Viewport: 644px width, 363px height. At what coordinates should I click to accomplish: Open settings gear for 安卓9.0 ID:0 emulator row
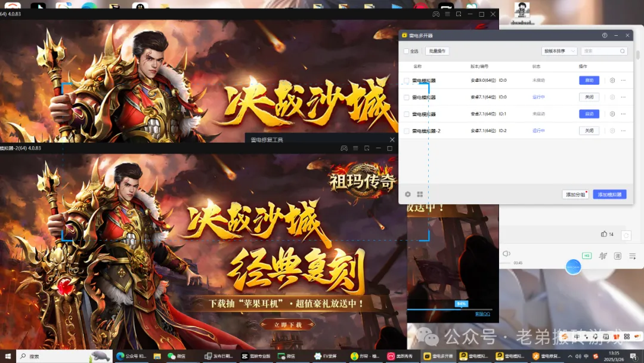612,81
